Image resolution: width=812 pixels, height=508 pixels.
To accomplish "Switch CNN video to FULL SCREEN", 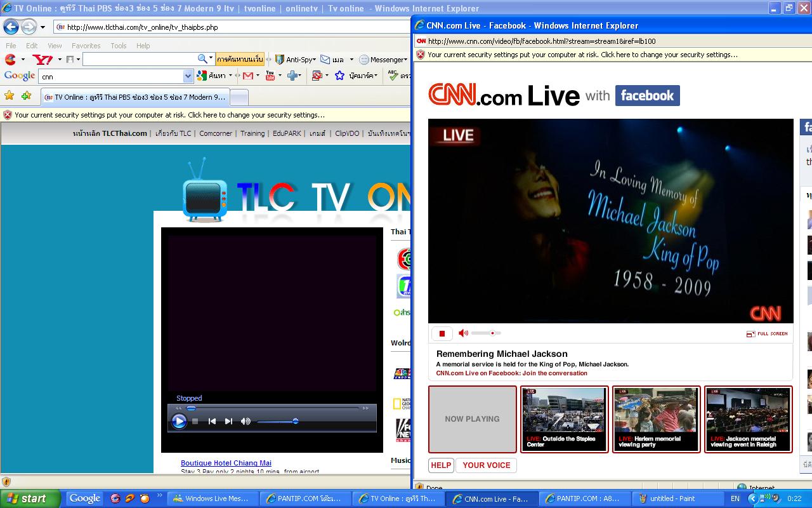I will pos(767,333).
